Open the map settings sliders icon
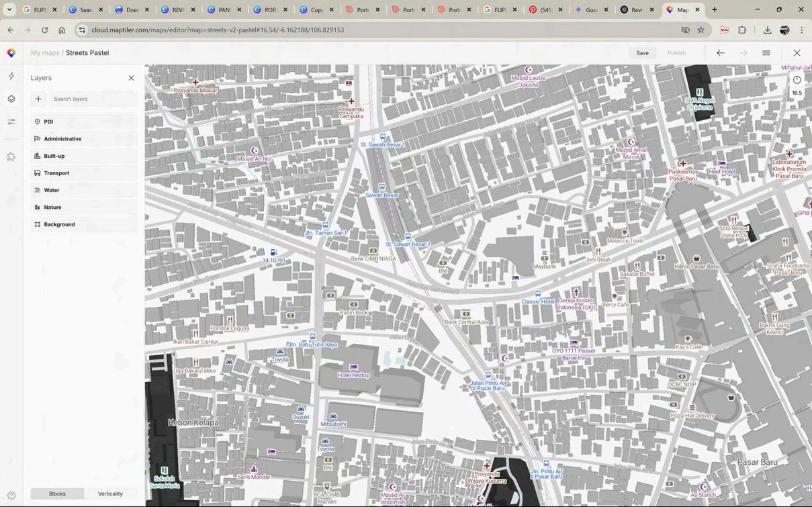812x507 pixels. pos(11,122)
